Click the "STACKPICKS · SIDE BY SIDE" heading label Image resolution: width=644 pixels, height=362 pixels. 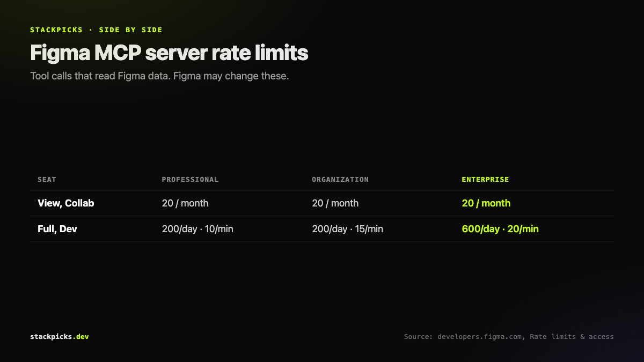(96, 30)
